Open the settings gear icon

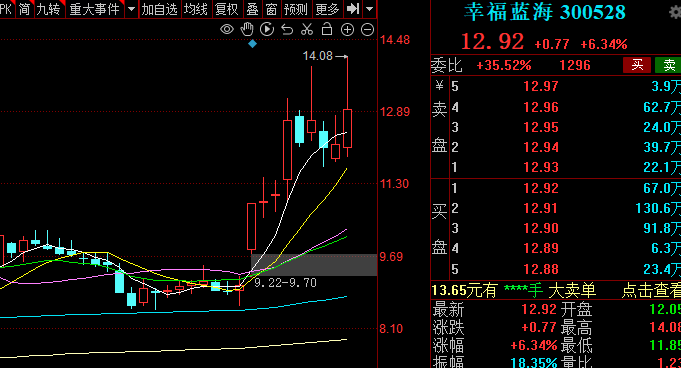(675, 12)
